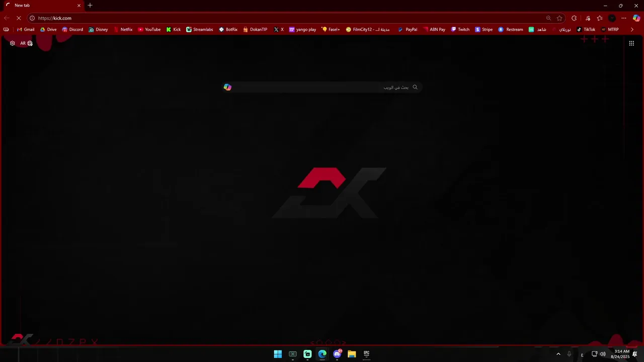644x362 pixels.
Task: Open the Restream bookmark
Action: pyautogui.click(x=511, y=30)
